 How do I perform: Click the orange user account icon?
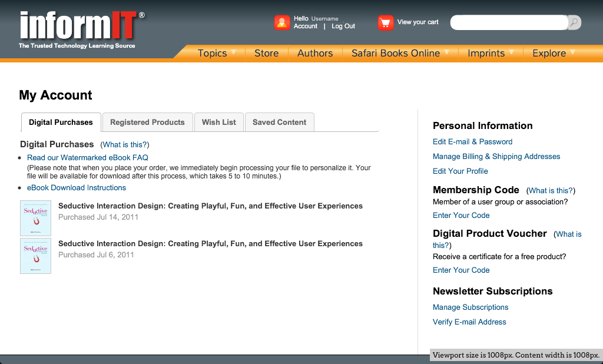282,22
